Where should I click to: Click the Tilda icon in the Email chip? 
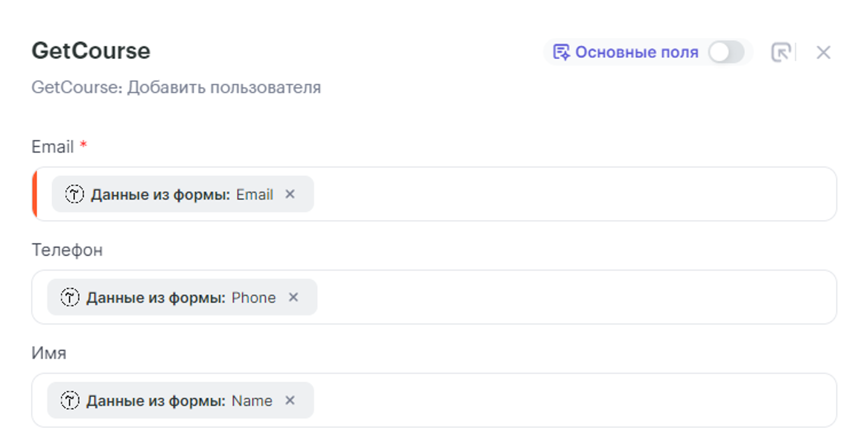[x=74, y=194]
